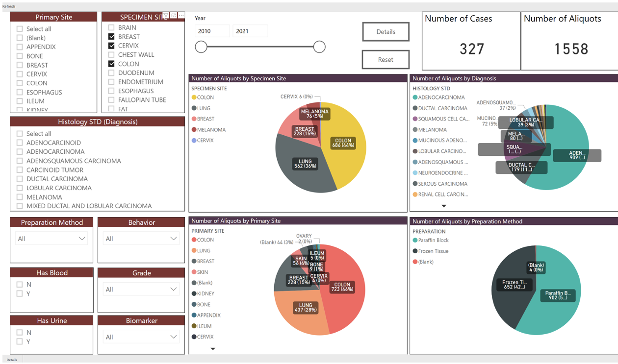Check APPENDIX in Primary Site slicer

click(20, 47)
